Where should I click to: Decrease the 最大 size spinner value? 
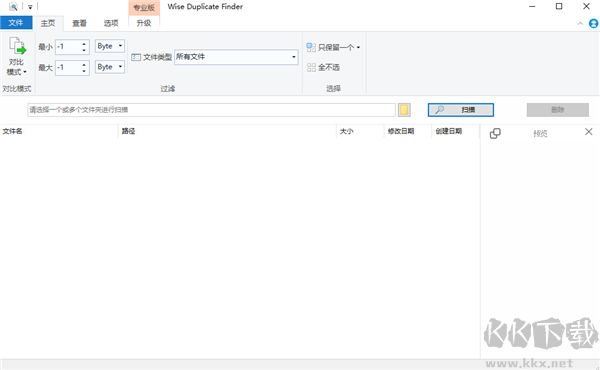(84, 71)
